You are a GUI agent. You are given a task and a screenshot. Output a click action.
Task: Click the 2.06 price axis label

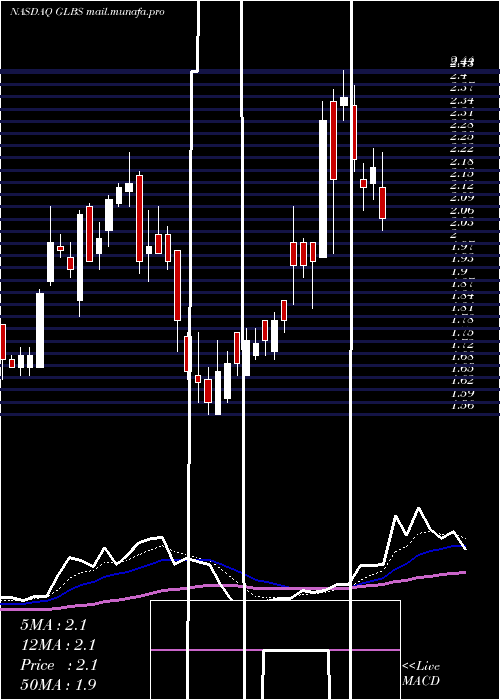pyautogui.click(x=462, y=210)
